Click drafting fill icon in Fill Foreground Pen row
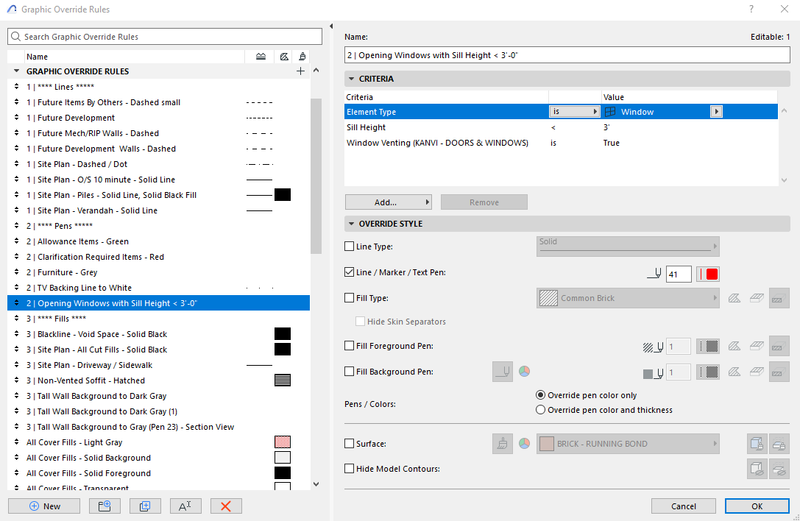Screen dimensions: 800x521 point(779,346)
